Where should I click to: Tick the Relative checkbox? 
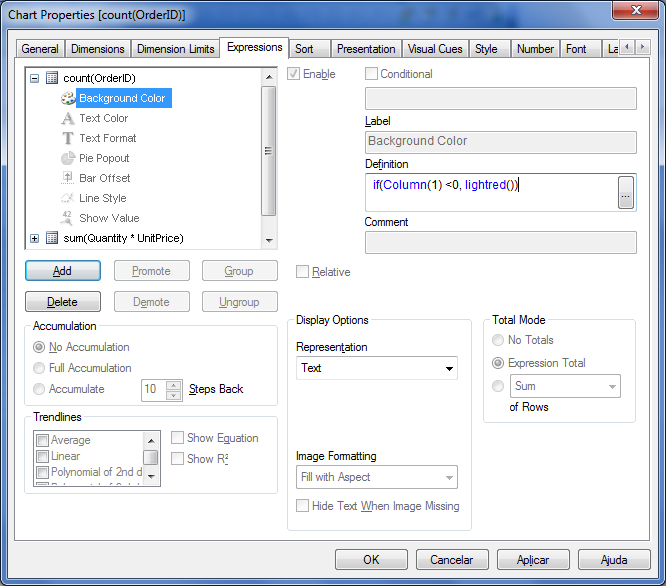302,272
